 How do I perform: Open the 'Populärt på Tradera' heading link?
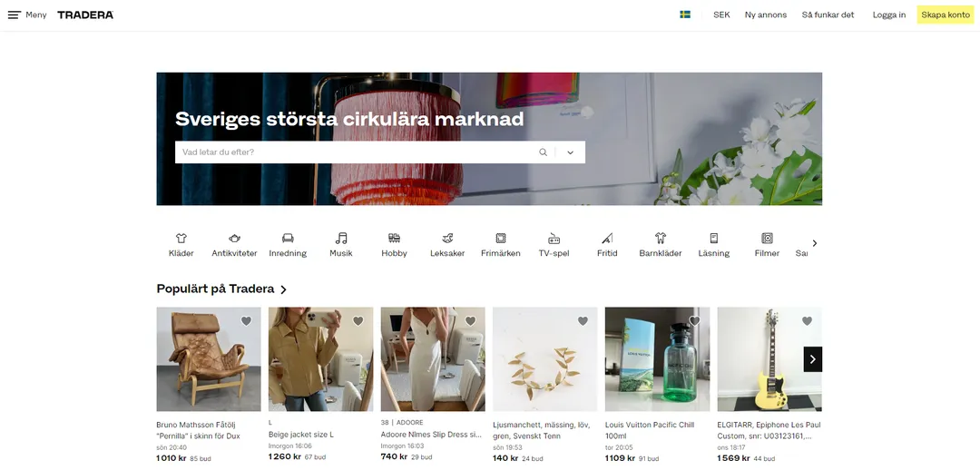(222, 289)
